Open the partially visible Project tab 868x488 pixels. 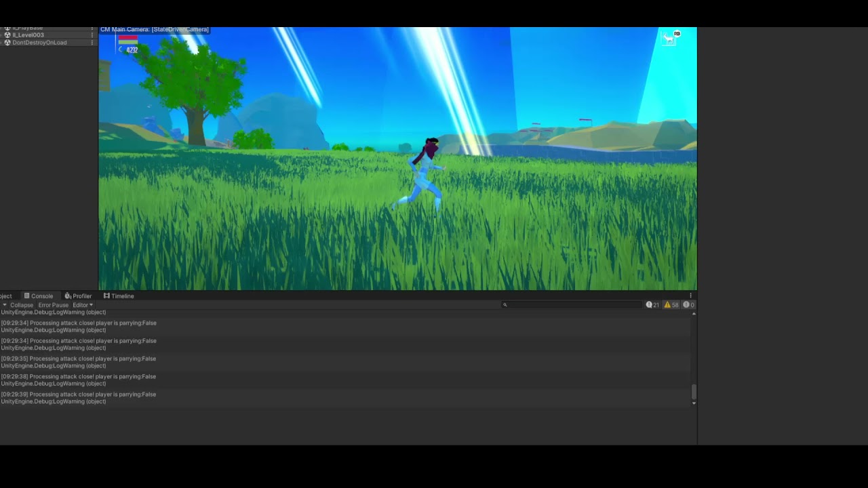(7, 296)
